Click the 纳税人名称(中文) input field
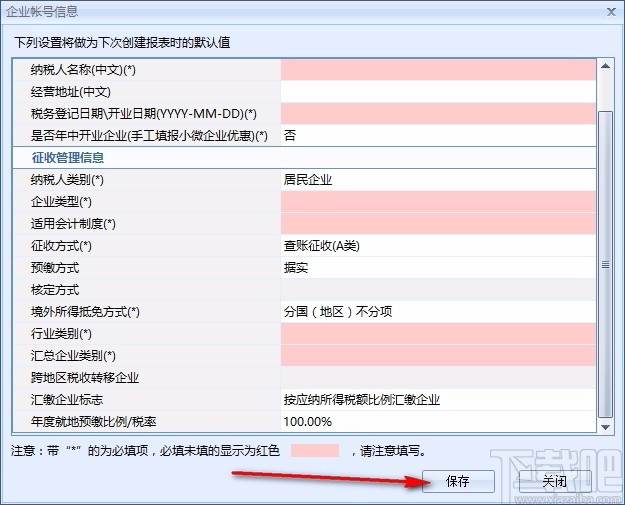 pos(438,70)
